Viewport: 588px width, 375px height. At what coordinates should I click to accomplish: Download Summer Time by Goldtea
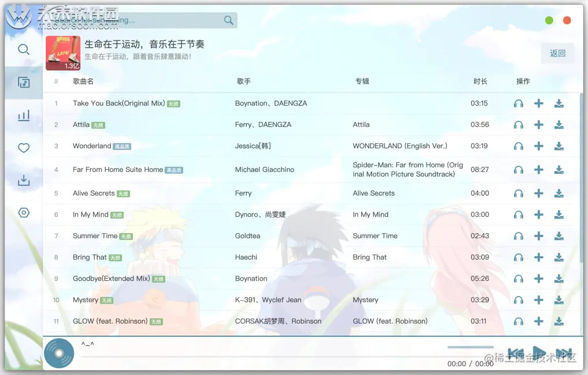coord(559,236)
